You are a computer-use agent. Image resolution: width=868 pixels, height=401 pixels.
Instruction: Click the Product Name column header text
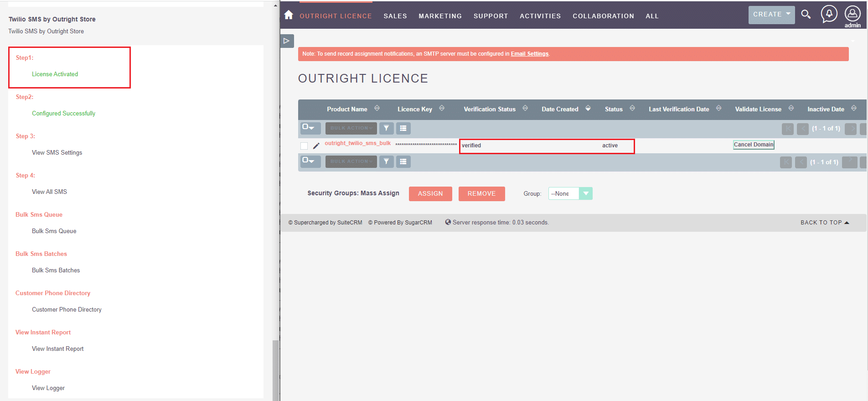pyautogui.click(x=347, y=109)
